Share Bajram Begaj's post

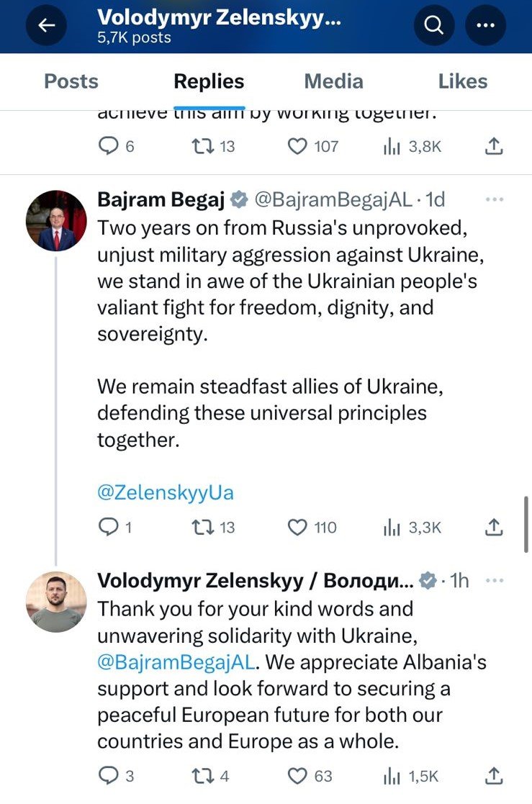pyautogui.click(x=493, y=528)
